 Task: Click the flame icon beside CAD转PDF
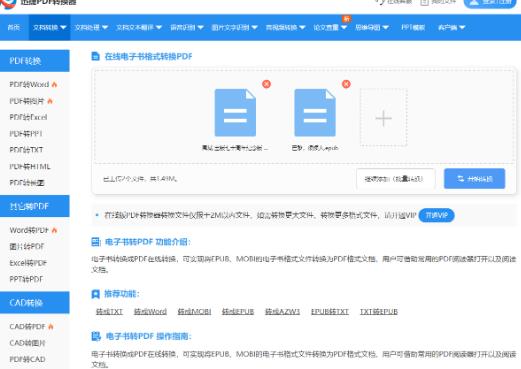[51, 327]
